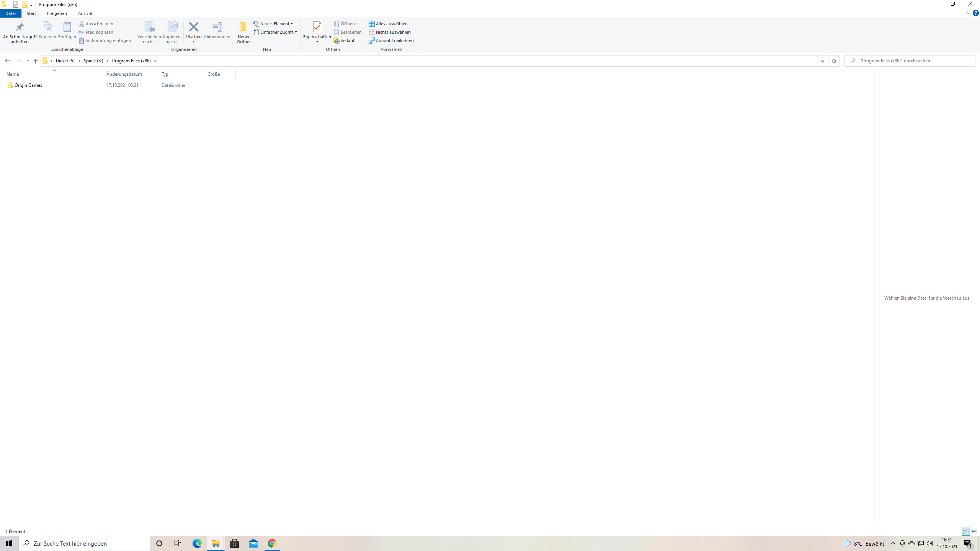Select the Origin Games folder
Screen dimensions: 980x551
(x=28, y=85)
